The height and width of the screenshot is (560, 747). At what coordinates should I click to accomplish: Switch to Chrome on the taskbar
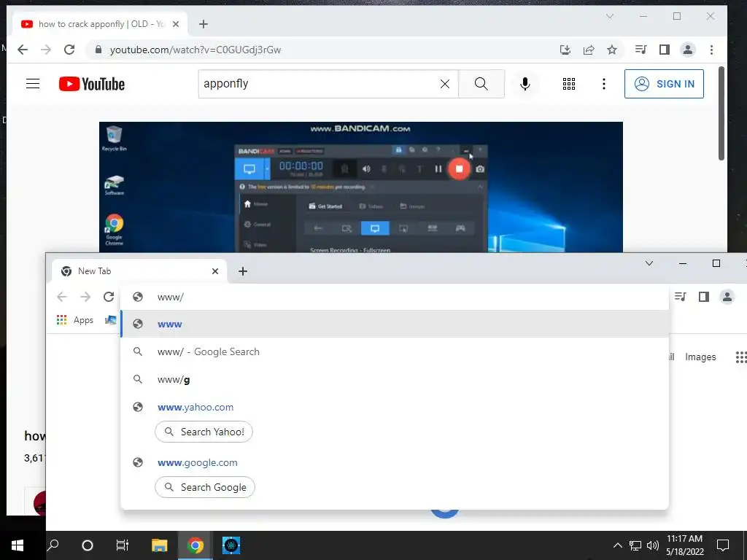(195, 545)
